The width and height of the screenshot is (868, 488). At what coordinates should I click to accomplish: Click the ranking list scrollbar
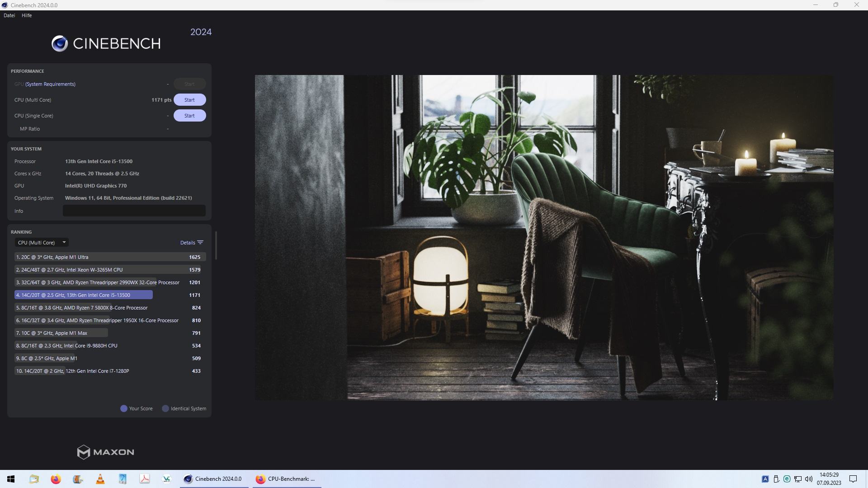pyautogui.click(x=216, y=245)
